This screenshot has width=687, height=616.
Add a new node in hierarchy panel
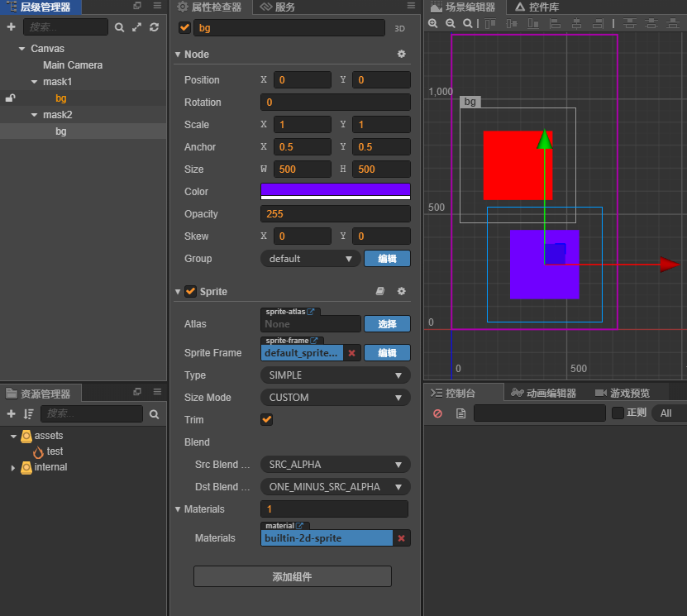click(12, 27)
